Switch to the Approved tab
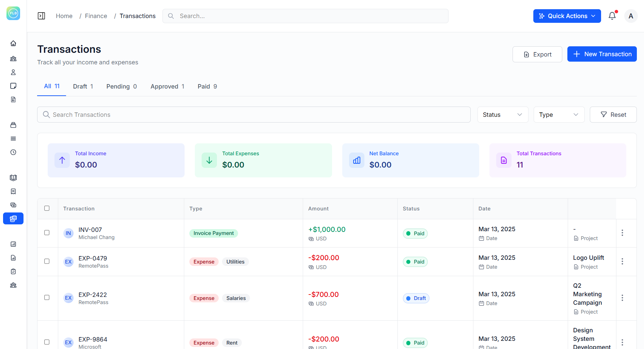Screen dimensions: 644x349 point(168,86)
